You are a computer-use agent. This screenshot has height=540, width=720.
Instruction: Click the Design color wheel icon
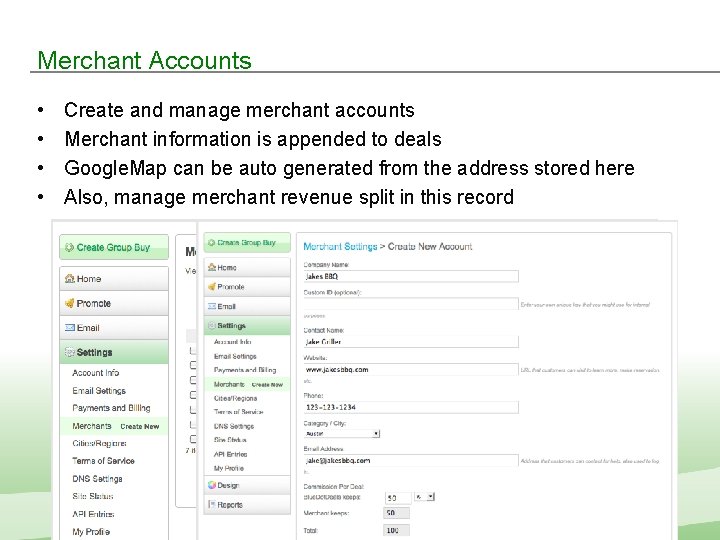[212, 485]
